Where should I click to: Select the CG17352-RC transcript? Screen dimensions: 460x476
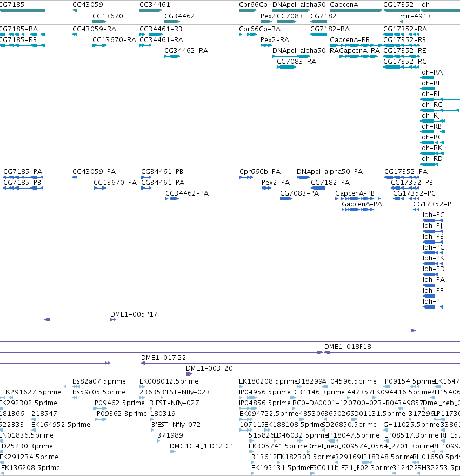pos(401,67)
